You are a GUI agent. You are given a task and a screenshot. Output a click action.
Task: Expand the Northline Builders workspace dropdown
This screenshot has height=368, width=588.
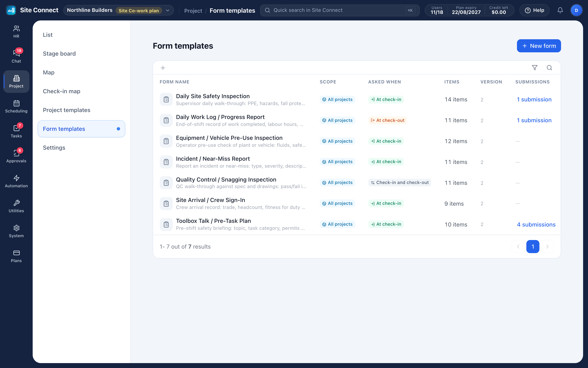coord(119,10)
